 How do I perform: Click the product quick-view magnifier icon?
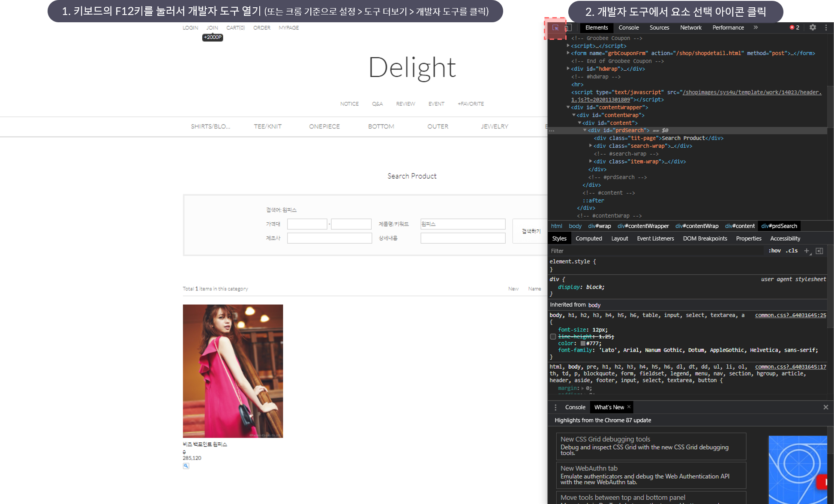[186, 466]
